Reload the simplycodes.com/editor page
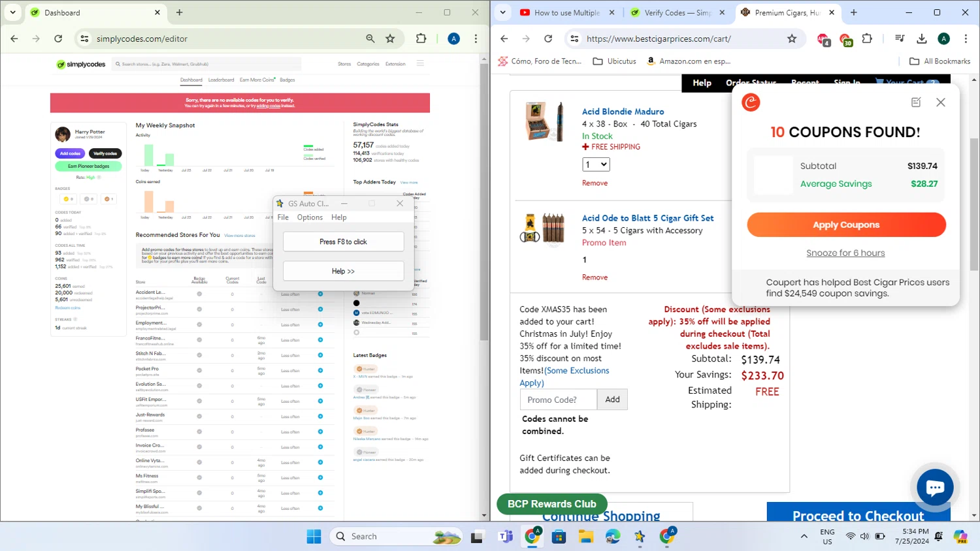Viewport: 980px width, 551px height. pos(58,39)
